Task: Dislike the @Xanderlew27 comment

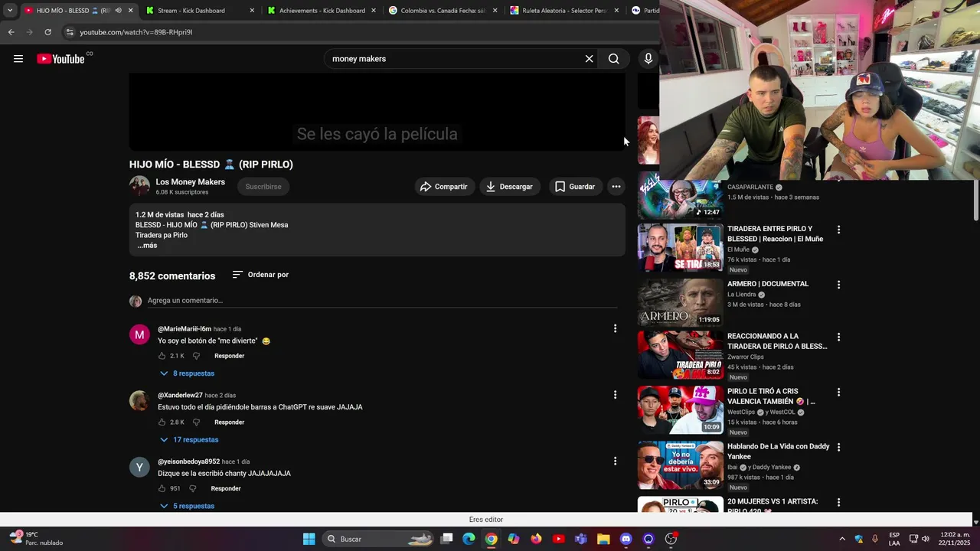Action: [x=196, y=422]
